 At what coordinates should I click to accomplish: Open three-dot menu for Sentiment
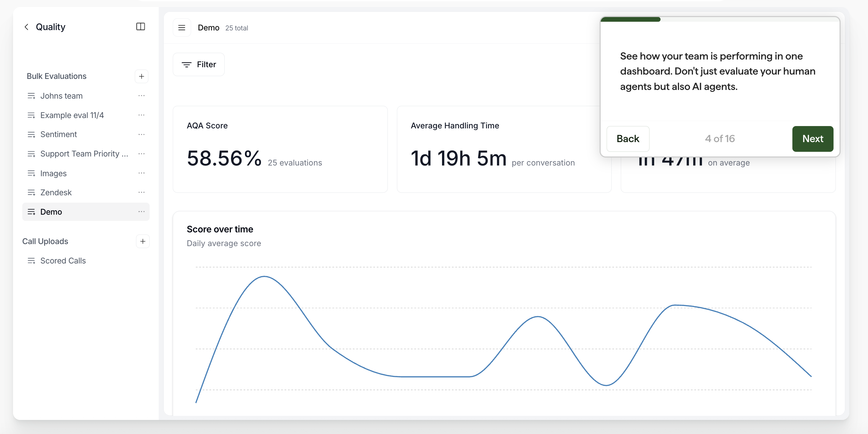(142, 135)
